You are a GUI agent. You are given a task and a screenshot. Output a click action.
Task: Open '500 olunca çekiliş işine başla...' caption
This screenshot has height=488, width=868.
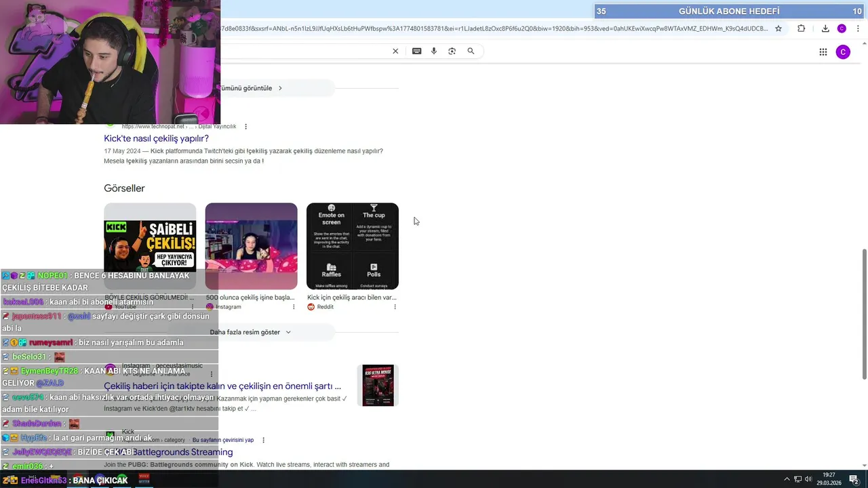pos(250,298)
